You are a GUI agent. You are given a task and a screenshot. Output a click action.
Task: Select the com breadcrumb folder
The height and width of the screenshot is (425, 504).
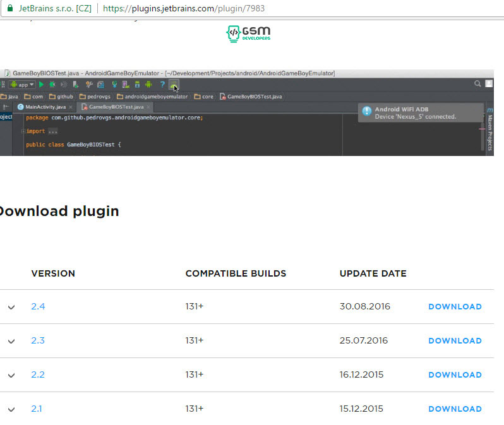click(x=33, y=97)
